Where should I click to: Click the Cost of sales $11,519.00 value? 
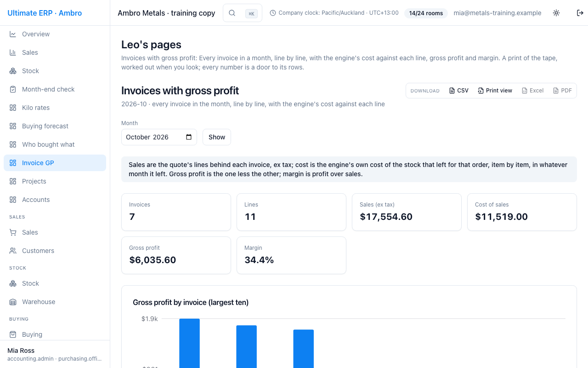click(501, 217)
